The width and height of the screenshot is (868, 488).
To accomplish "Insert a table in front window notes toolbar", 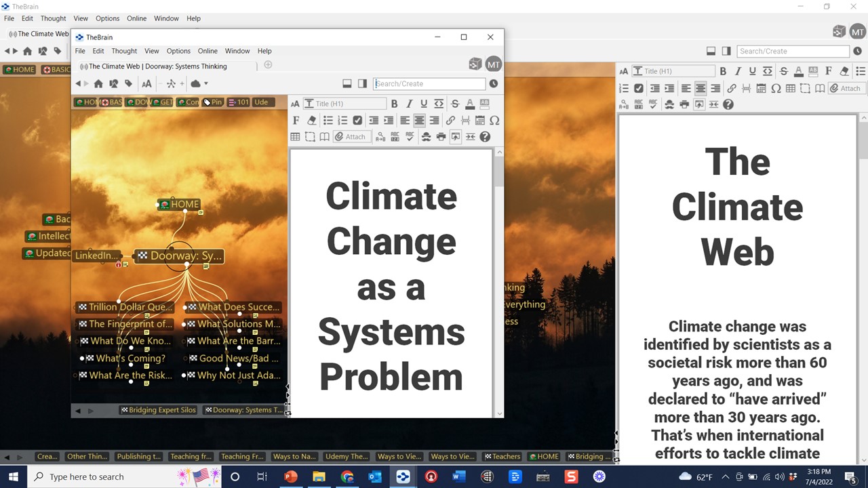I will (x=295, y=137).
